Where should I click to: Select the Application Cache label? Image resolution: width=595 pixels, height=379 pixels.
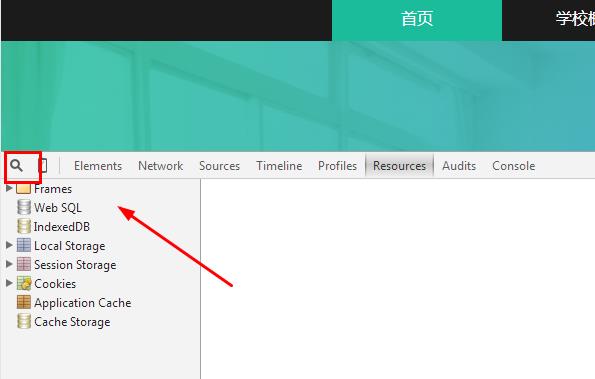pos(83,303)
